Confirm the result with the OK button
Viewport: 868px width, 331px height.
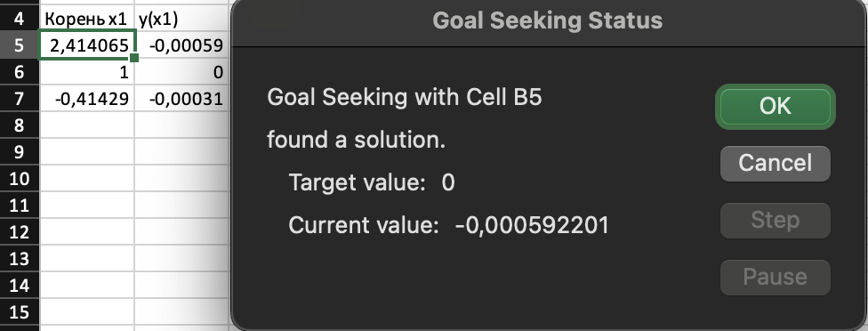coord(775,107)
